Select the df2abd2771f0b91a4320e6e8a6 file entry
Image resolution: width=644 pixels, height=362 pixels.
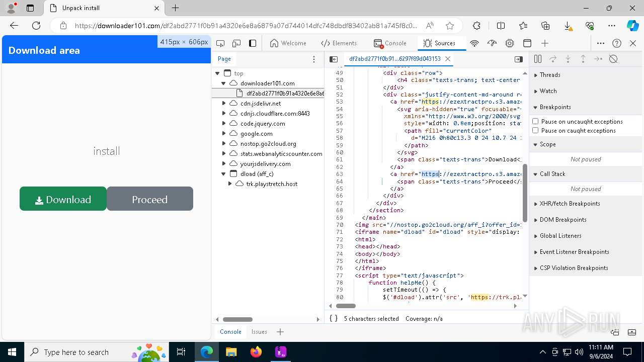click(285, 94)
